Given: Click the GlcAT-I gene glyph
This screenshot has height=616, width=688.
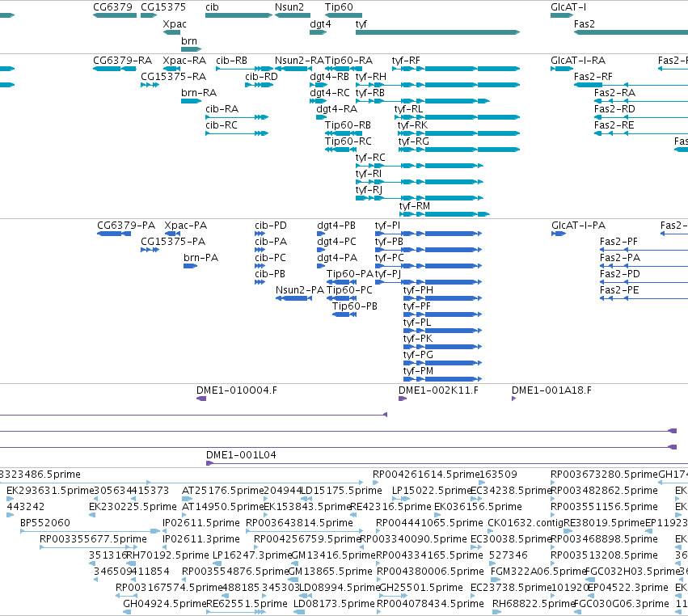Looking at the screenshot, I should pos(562,15).
